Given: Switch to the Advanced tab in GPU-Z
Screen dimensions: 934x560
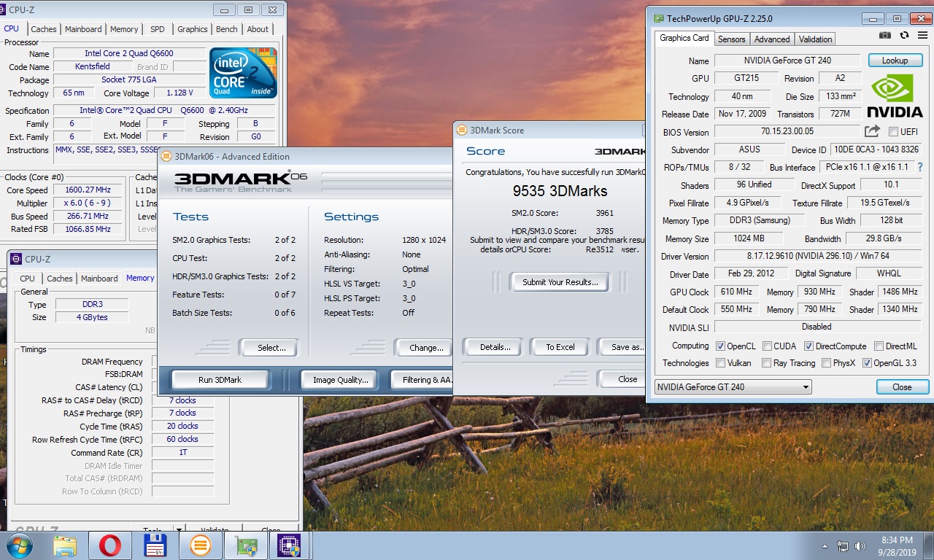Looking at the screenshot, I should pos(772,39).
